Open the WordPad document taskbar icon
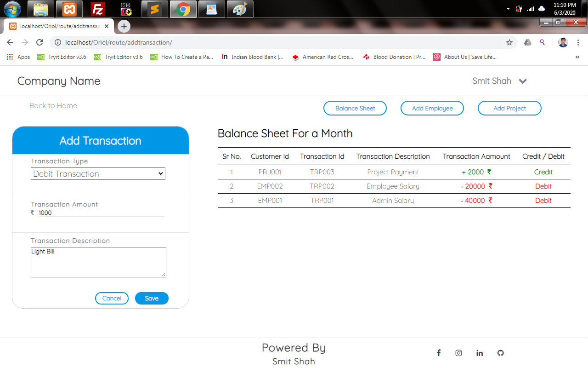Image resolution: width=588 pixels, height=368 pixels. [212, 9]
